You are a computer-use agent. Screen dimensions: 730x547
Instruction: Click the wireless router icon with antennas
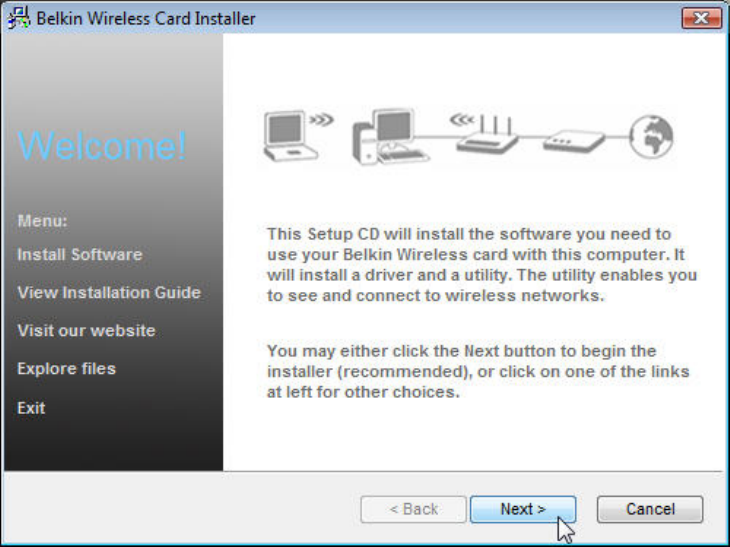(x=488, y=135)
